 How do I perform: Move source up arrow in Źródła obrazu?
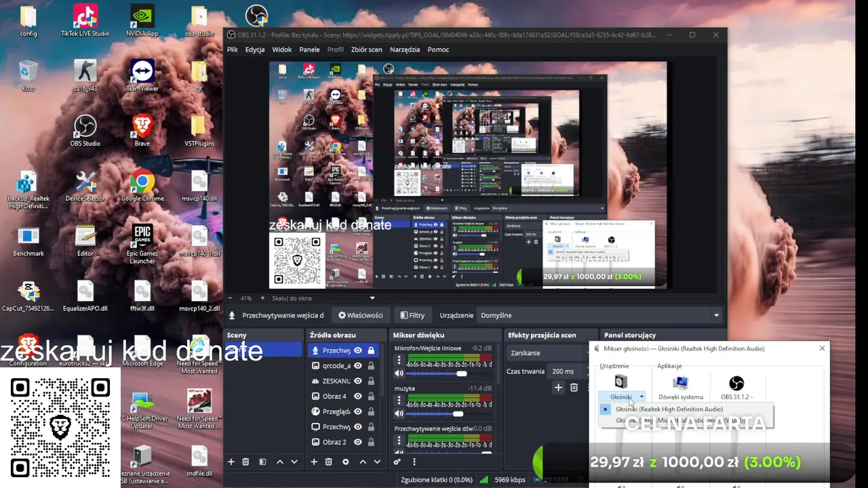[x=363, y=462]
